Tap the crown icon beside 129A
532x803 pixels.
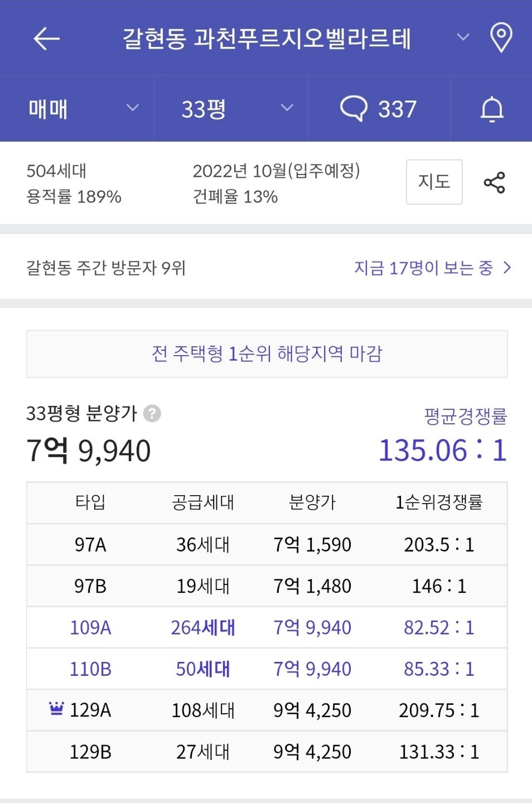point(56,709)
